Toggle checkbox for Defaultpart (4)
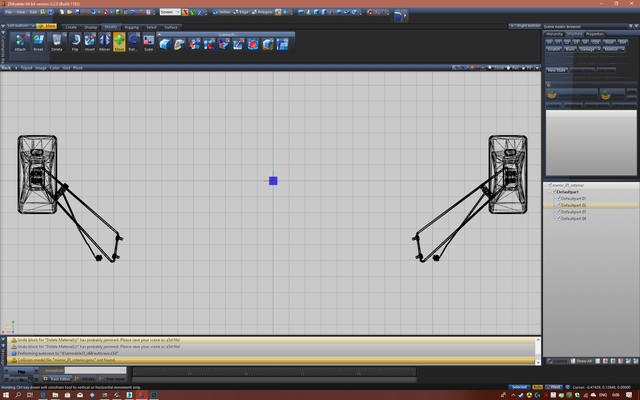 click(558, 218)
